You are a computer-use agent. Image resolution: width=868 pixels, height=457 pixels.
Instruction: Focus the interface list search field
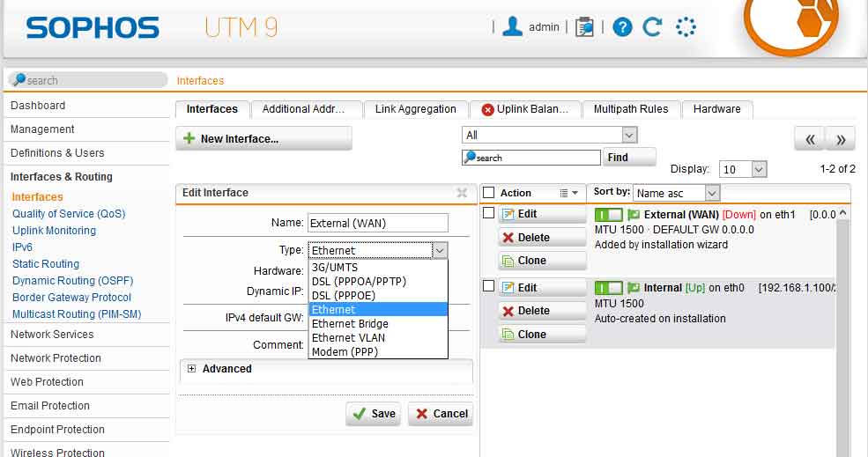(530, 158)
